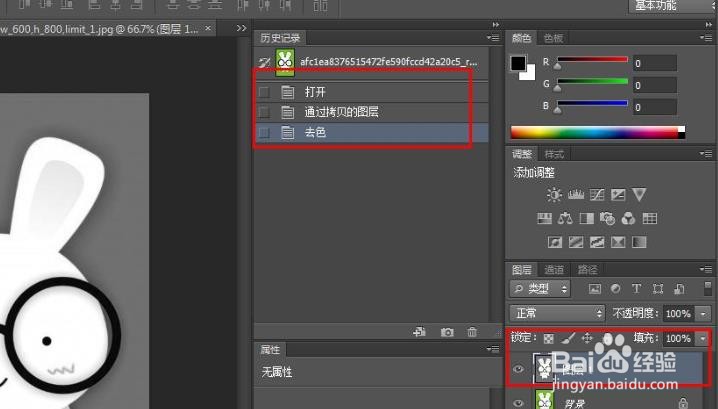This screenshot has height=409, width=718.
Task: Toggle layer filtering switch on/off
Action: click(x=707, y=289)
